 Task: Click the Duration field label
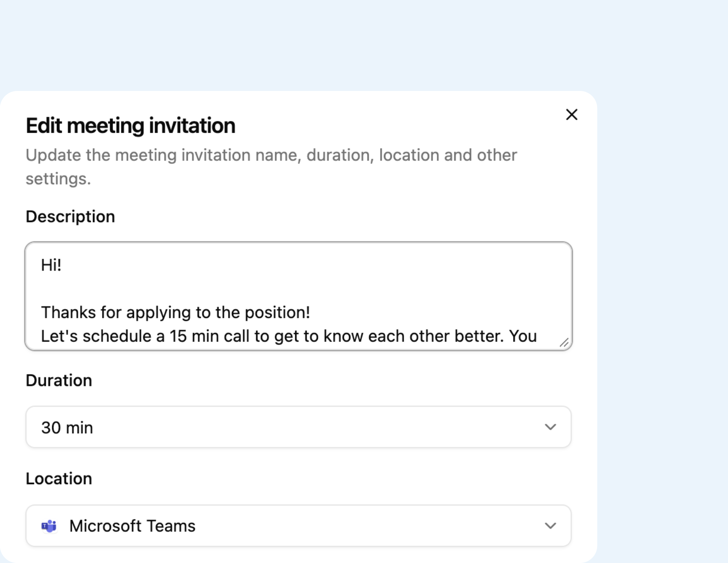click(x=59, y=380)
